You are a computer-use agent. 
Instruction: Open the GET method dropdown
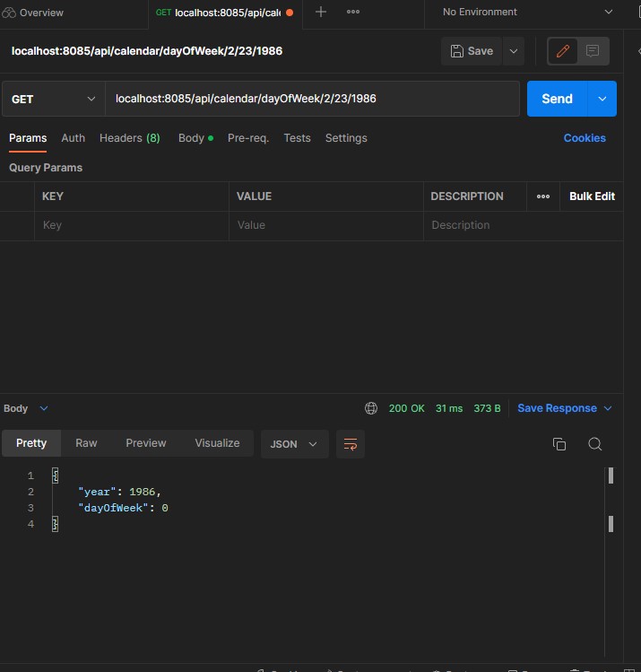(54, 99)
